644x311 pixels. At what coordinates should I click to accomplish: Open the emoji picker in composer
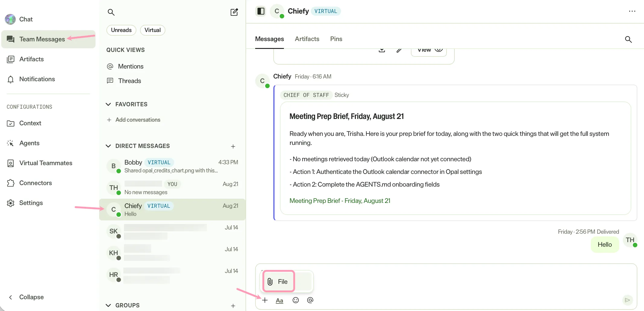click(x=296, y=300)
